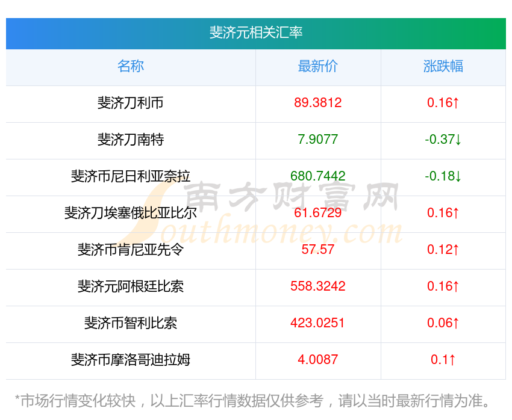
Task: Click the price 61.6729
Action: click(x=317, y=213)
